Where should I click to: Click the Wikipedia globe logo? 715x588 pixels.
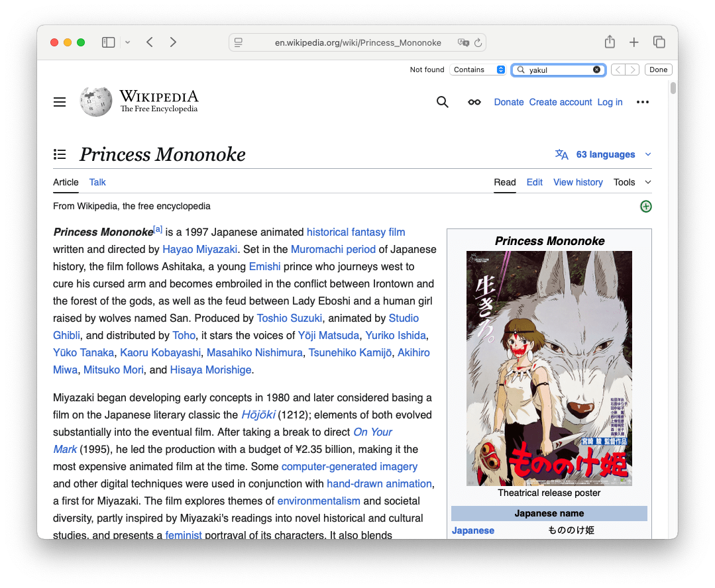click(96, 102)
